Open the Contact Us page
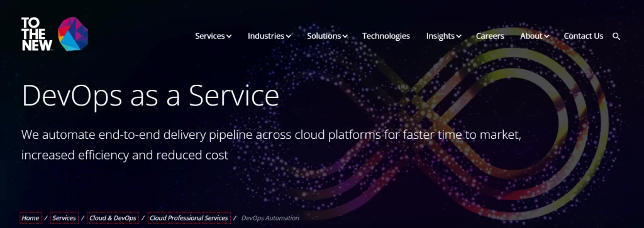 coord(583,36)
